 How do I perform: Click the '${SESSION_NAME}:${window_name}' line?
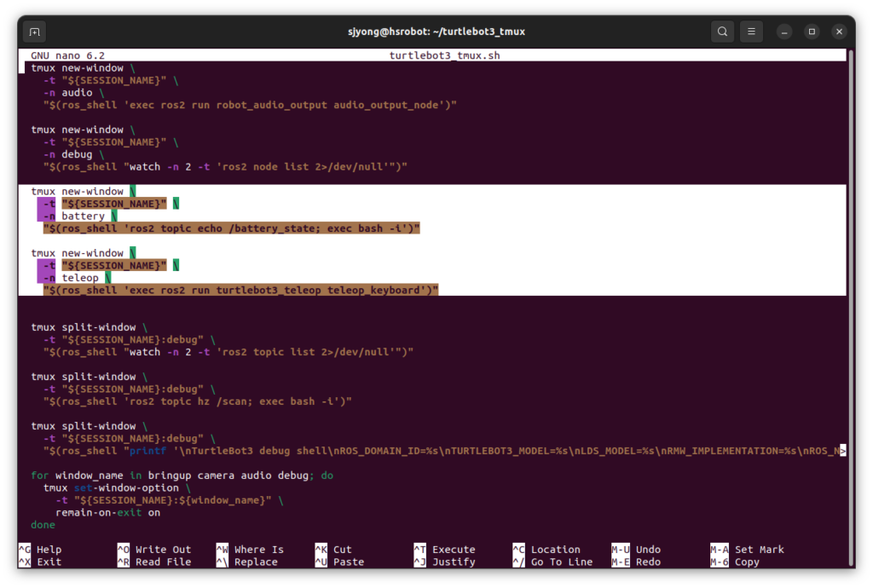coord(170,501)
